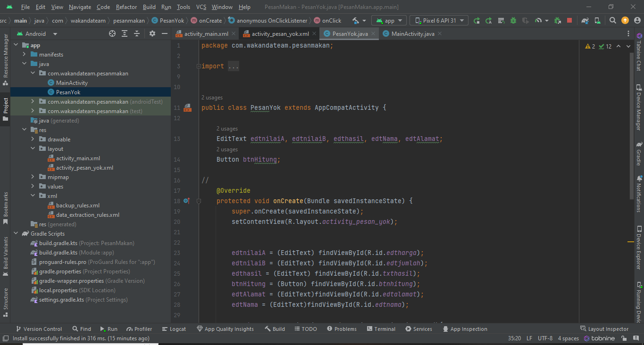This screenshot has width=644, height=345.
Task: Collapse all nodes in Project panel
Action: click(137, 34)
